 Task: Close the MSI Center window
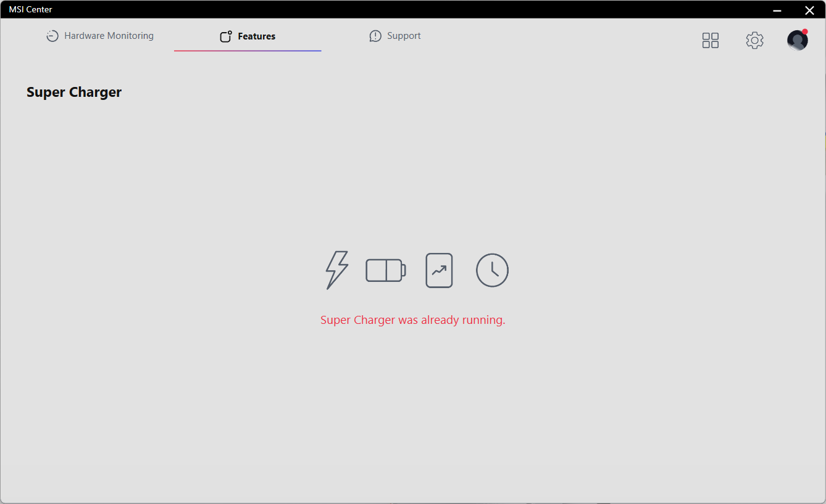[x=809, y=10]
